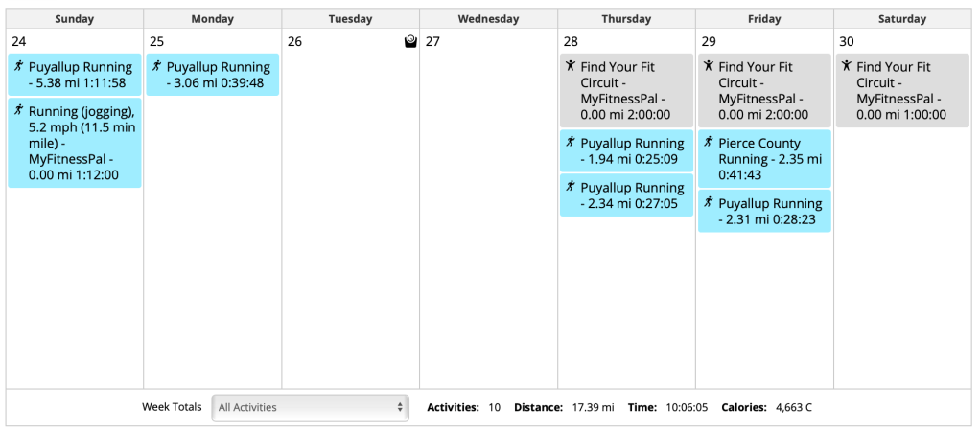Open Sunday's Running (jogging) 5.2 mph entry
This screenshot has width=980, height=434.
click(x=81, y=143)
